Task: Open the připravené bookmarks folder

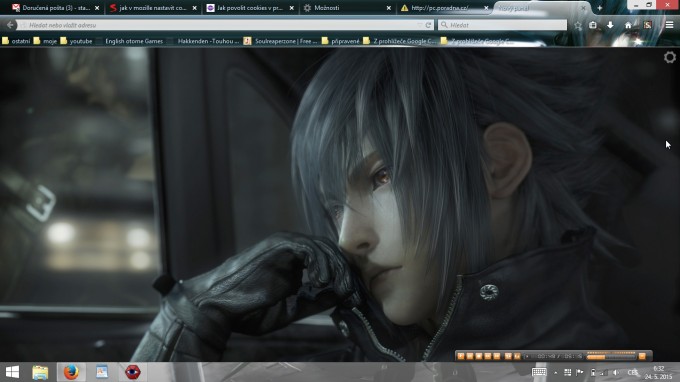Action: [x=341, y=41]
